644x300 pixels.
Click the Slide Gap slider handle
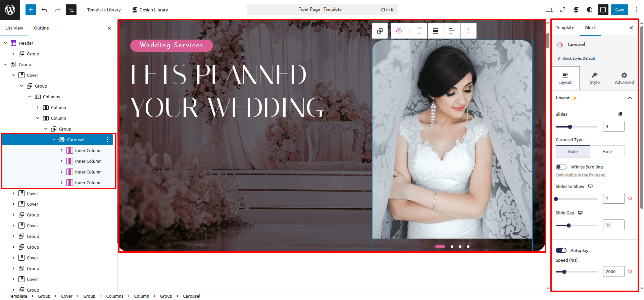point(568,226)
